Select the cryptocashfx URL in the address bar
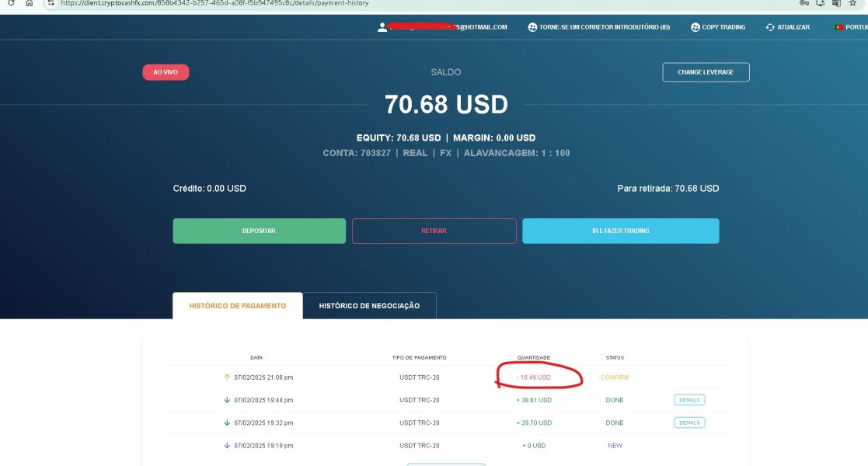This screenshot has height=466, width=868. (214, 3)
